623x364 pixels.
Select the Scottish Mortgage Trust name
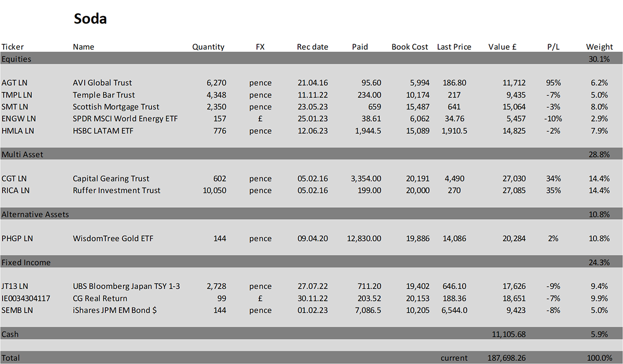116,106
